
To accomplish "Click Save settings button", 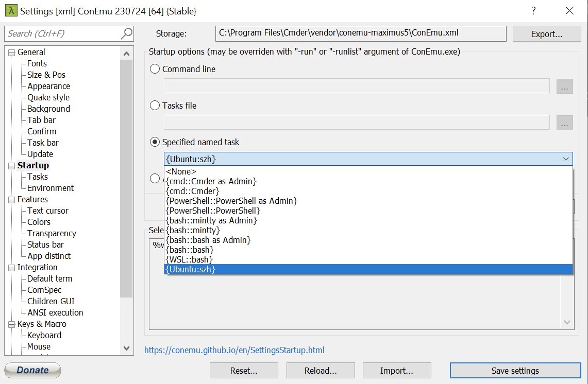I will coord(515,371).
